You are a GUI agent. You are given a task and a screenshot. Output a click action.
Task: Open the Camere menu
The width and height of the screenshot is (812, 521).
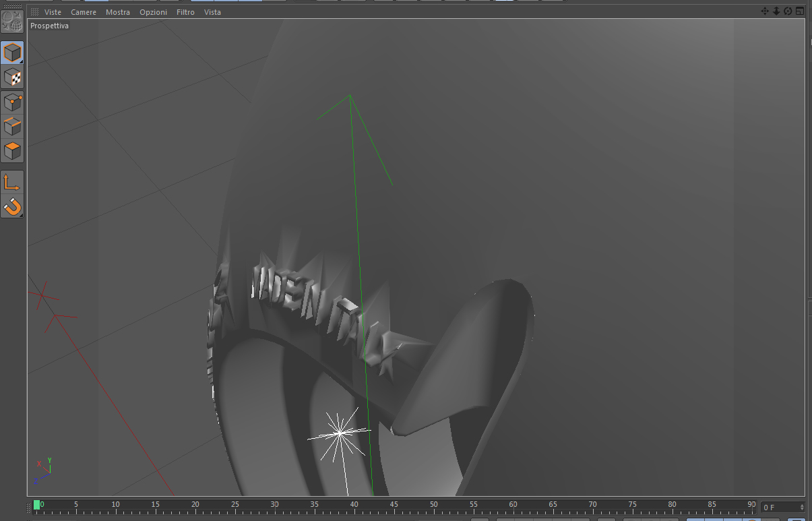pyautogui.click(x=84, y=12)
